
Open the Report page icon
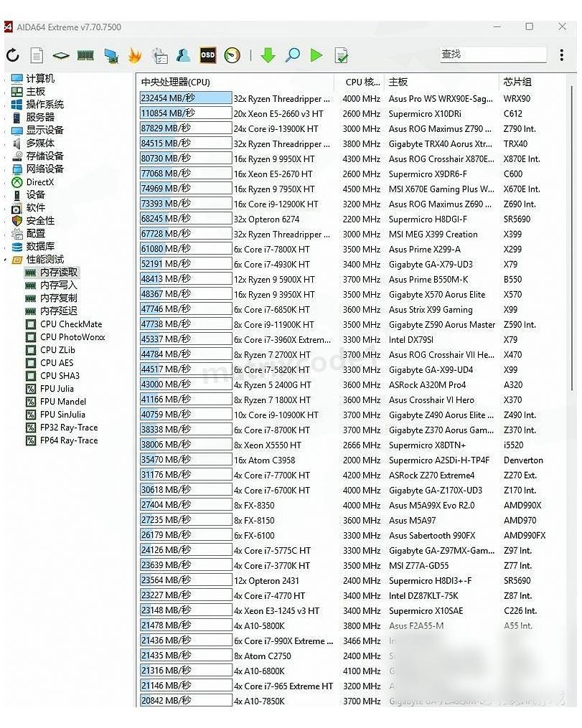(37, 56)
